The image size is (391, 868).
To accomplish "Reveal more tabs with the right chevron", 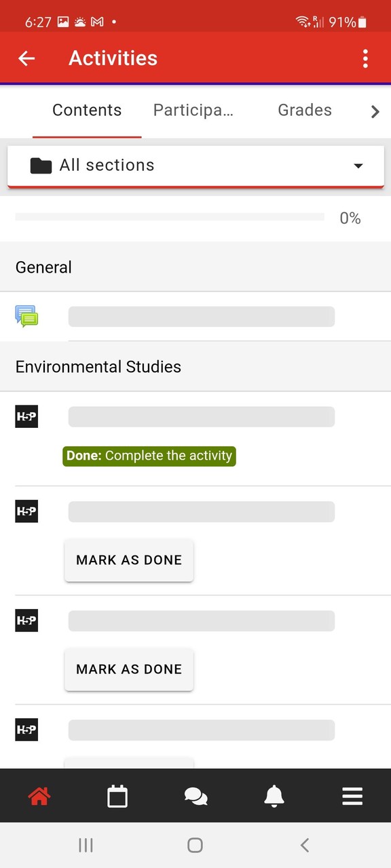I will [375, 111].
